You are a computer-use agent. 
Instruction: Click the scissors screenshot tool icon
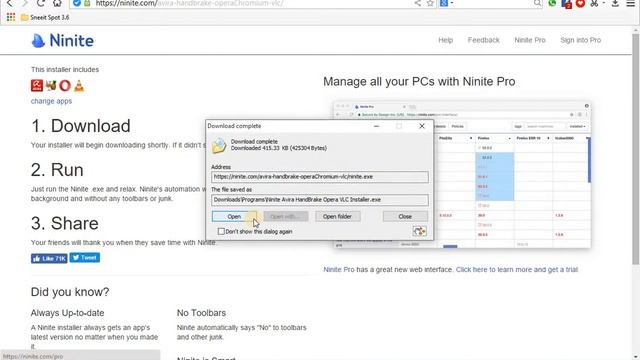click(x=594, y=3)
